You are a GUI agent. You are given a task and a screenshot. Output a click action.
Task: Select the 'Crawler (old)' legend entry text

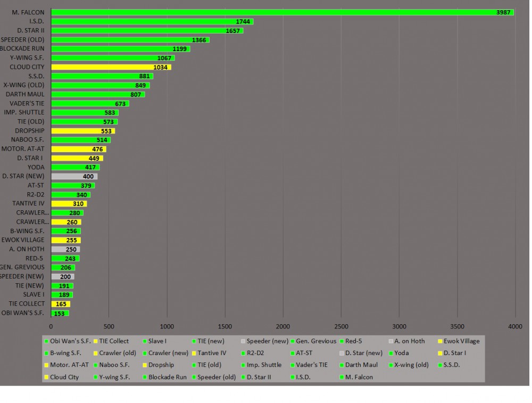(118, 353)
